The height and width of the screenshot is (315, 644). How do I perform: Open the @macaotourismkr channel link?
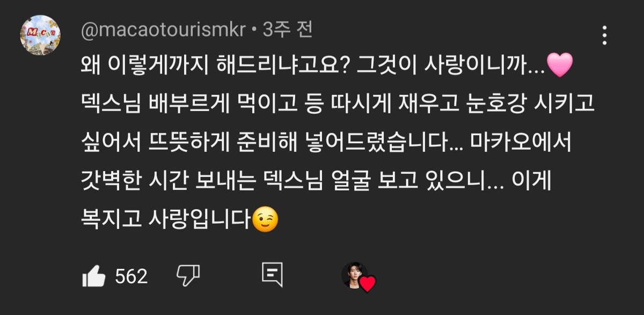[x=165, y=31]
